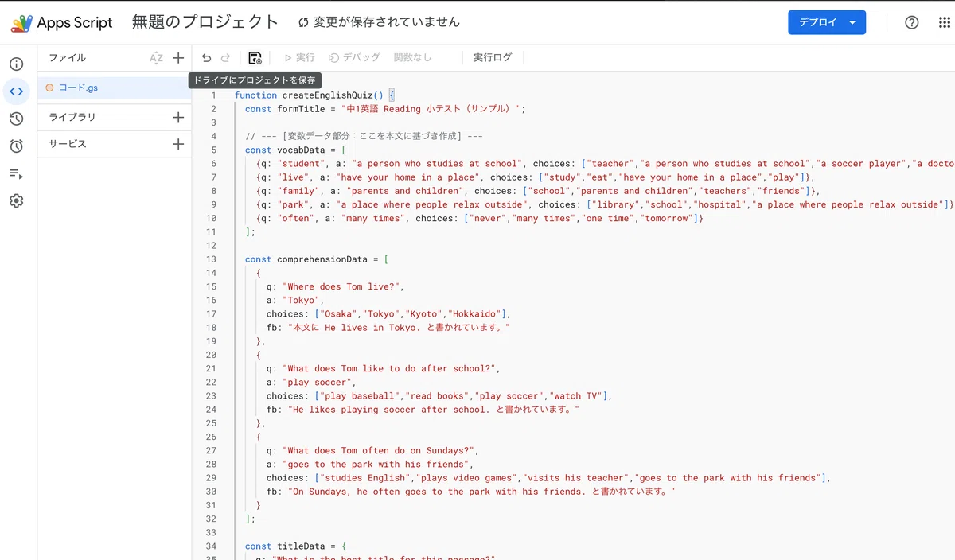Click the titleData variable declaration
Viewport: 955px width, 560px height.
[301, 546]
